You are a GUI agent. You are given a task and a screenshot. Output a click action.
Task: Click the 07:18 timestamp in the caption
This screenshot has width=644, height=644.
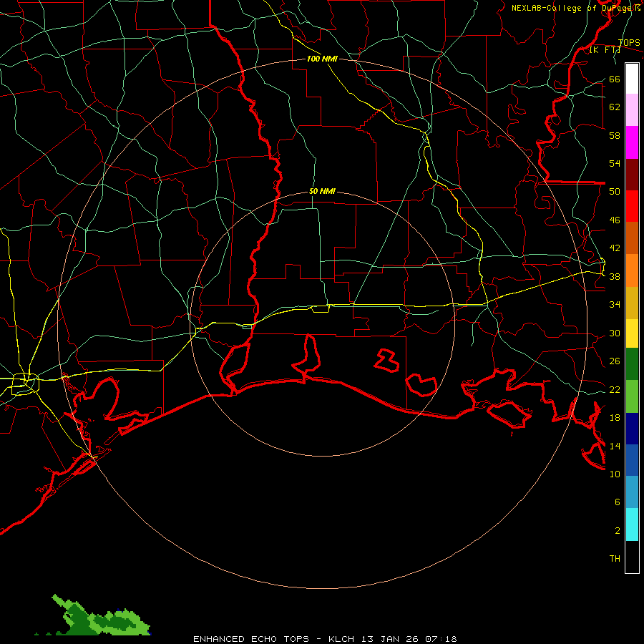coord(441,639)
